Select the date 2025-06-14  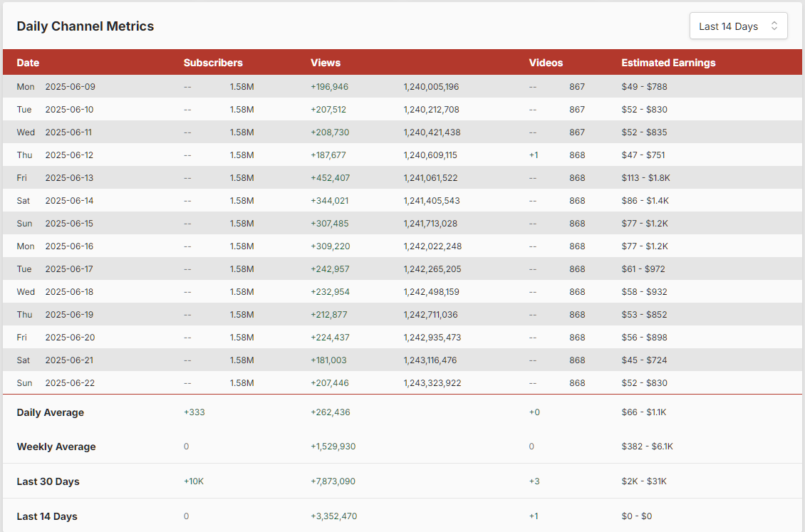[x=69, y=201]
